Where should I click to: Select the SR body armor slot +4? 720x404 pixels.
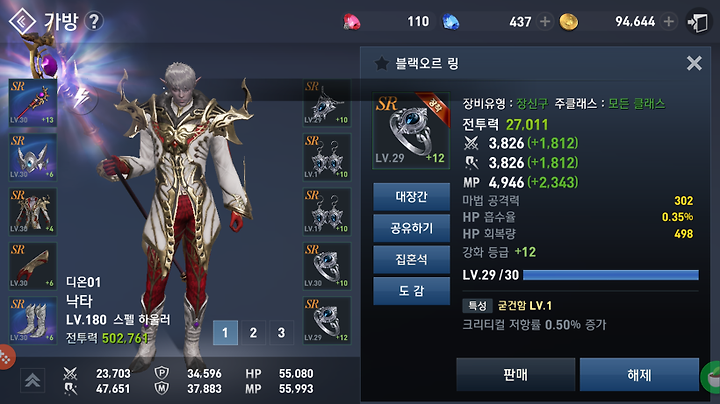(33, 211)
